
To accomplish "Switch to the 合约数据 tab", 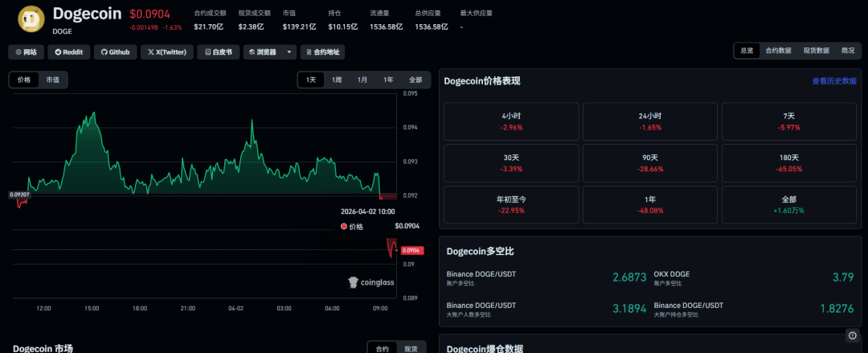I will [x=778, y=51].
